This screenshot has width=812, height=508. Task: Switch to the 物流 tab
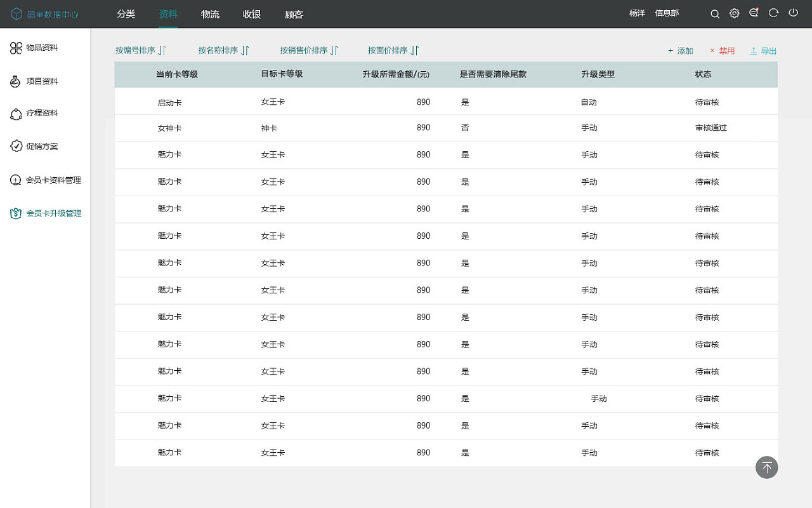(x=210, y=14)
